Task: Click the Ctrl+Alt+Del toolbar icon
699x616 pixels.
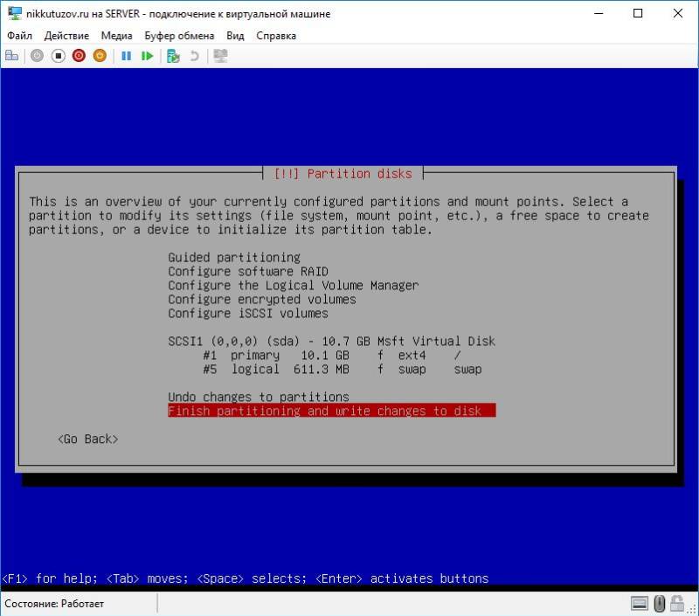Action: tap(12, 56)
